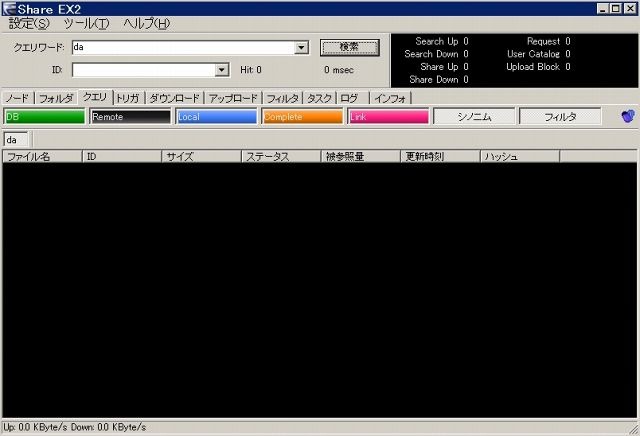Click the '0 msec' search time text
The height and width of the screenshot is (436, 640).
click(x=339, y=70)
